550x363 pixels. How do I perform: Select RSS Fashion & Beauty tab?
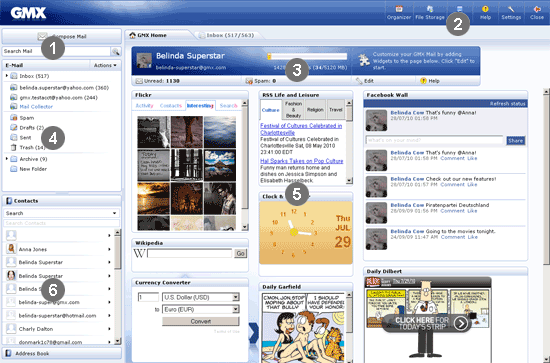pos(293,109)
